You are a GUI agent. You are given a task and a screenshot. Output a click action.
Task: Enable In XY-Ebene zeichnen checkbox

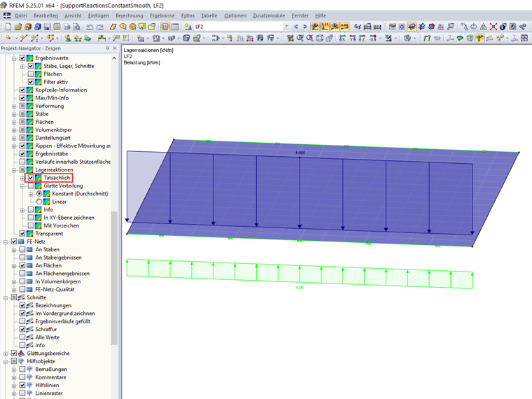point(31,218)
